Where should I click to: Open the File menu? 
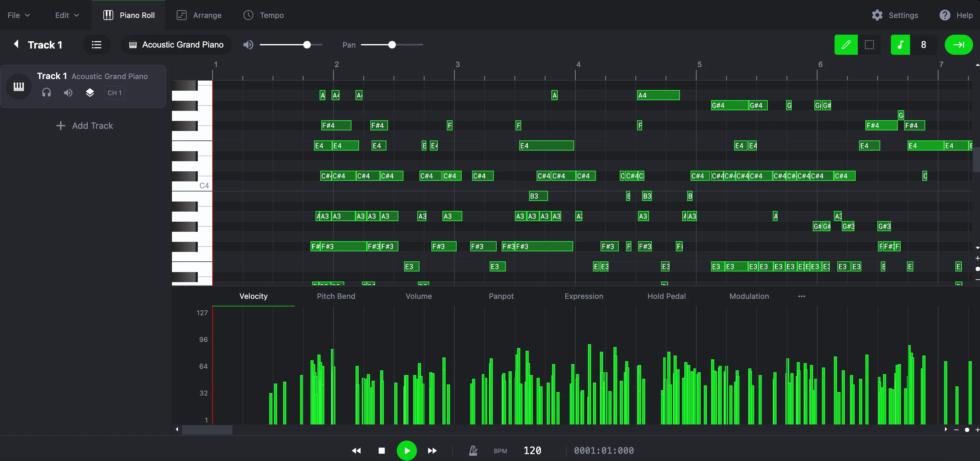[18, 15]
